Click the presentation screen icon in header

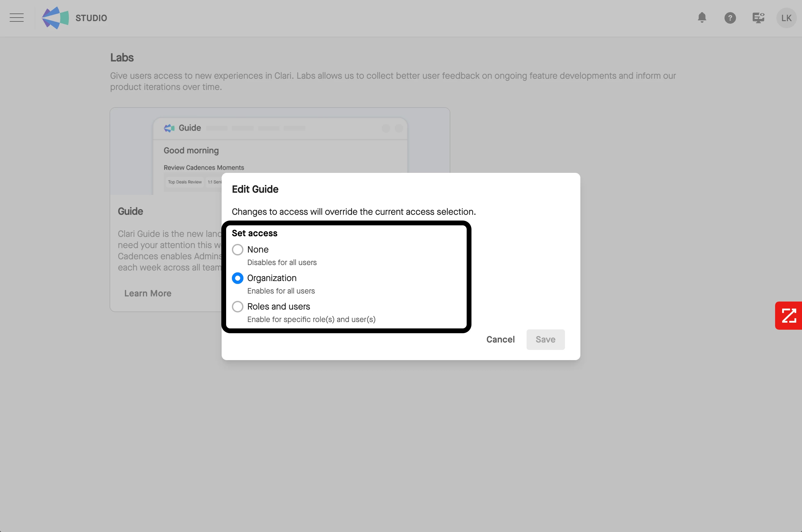click(x=758, y=18)
